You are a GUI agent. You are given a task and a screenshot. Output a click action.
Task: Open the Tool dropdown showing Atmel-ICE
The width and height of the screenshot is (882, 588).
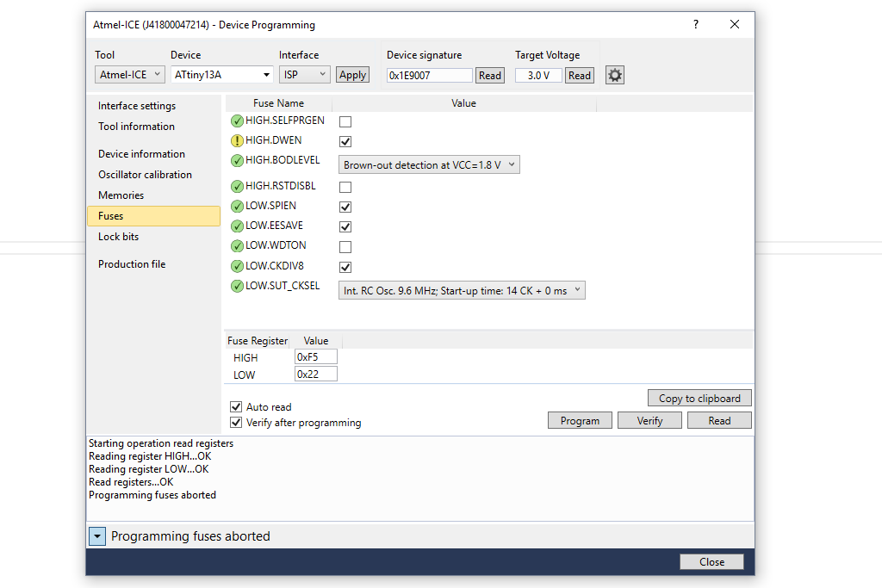coord(129,74)
